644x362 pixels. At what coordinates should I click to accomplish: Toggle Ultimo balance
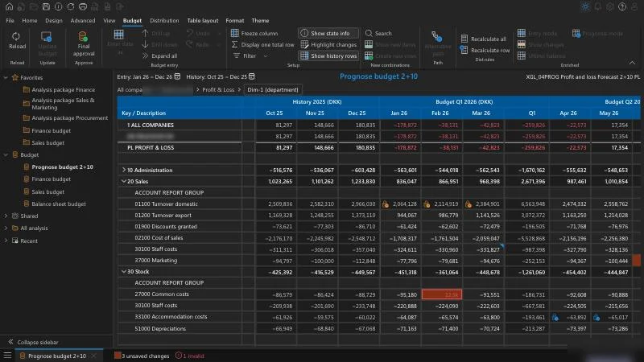[541, 56]
